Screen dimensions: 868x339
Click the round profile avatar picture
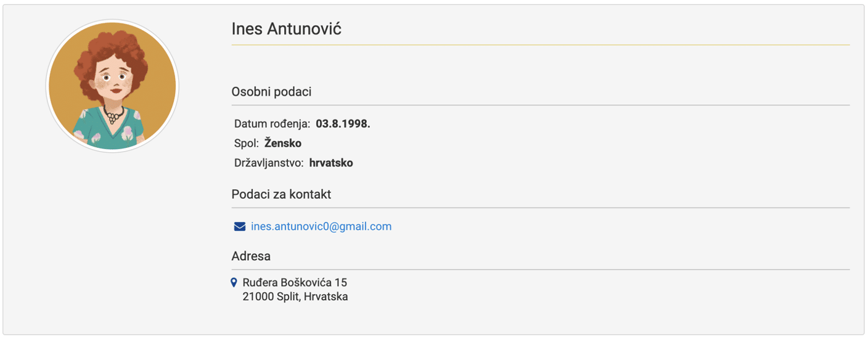click(112, 86)
